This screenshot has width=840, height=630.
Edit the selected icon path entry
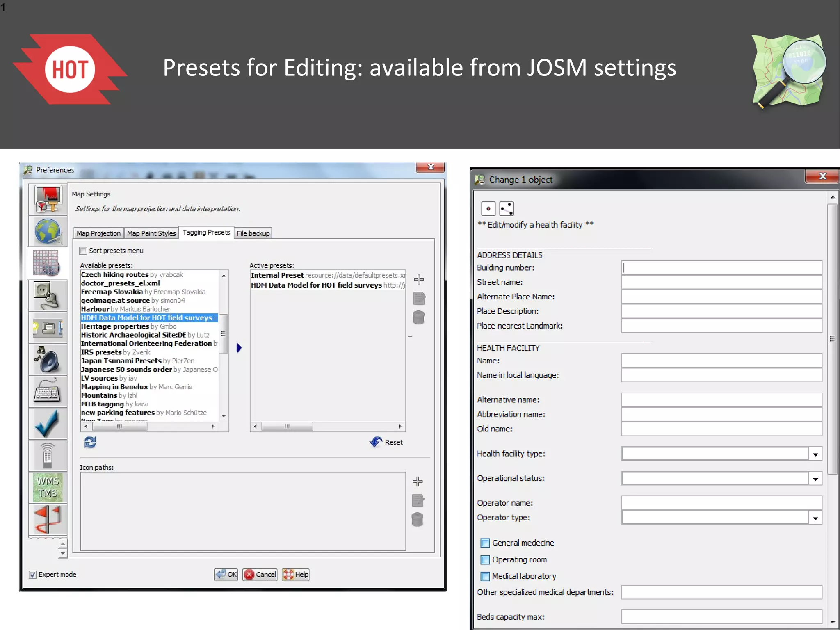(x=418, y=500)
